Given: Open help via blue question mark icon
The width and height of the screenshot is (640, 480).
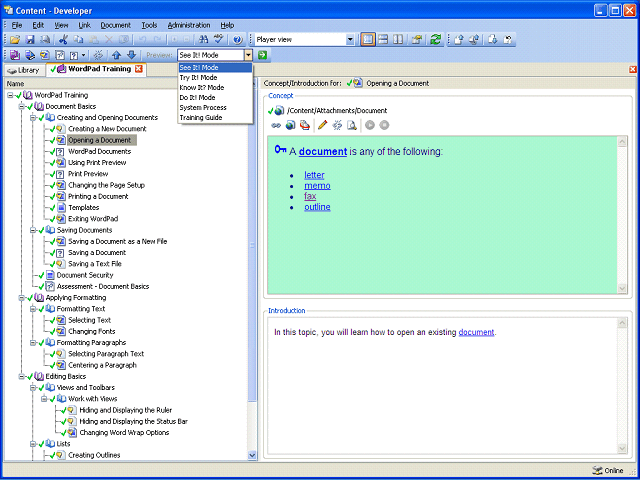Looking at the screenshot, I should coord(238,40).
